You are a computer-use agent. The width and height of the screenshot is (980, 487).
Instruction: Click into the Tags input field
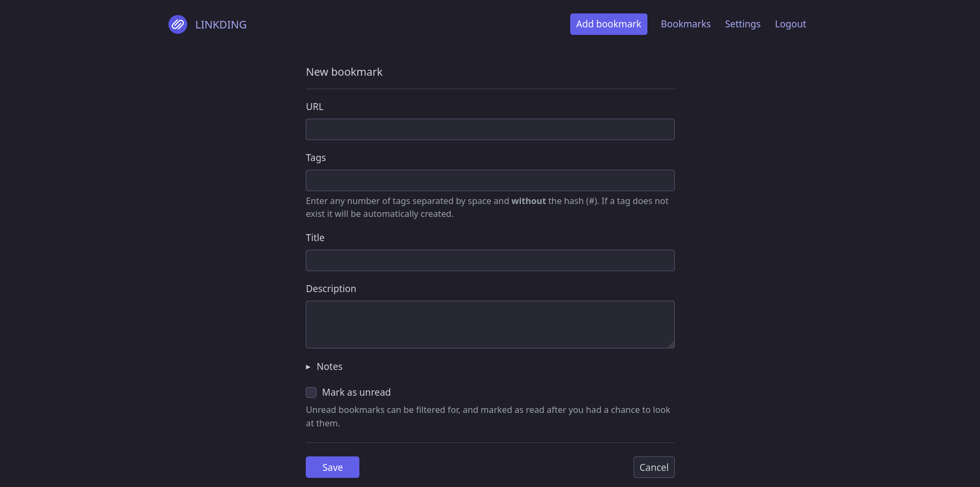point(490,180)
